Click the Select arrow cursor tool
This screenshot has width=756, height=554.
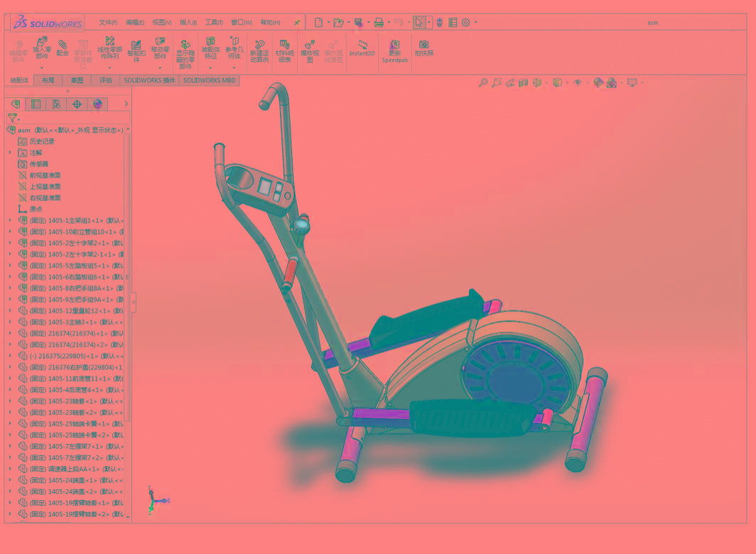(419, 22)
